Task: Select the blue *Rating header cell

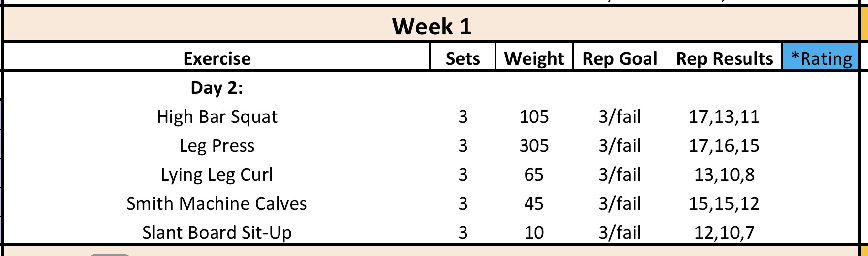Action: click(821, 58)
